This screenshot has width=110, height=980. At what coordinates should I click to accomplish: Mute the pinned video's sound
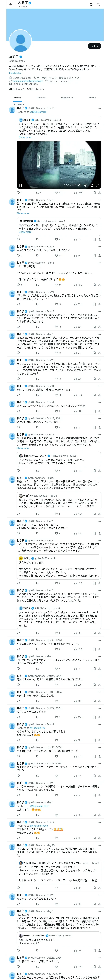click(x=80, y=185)
